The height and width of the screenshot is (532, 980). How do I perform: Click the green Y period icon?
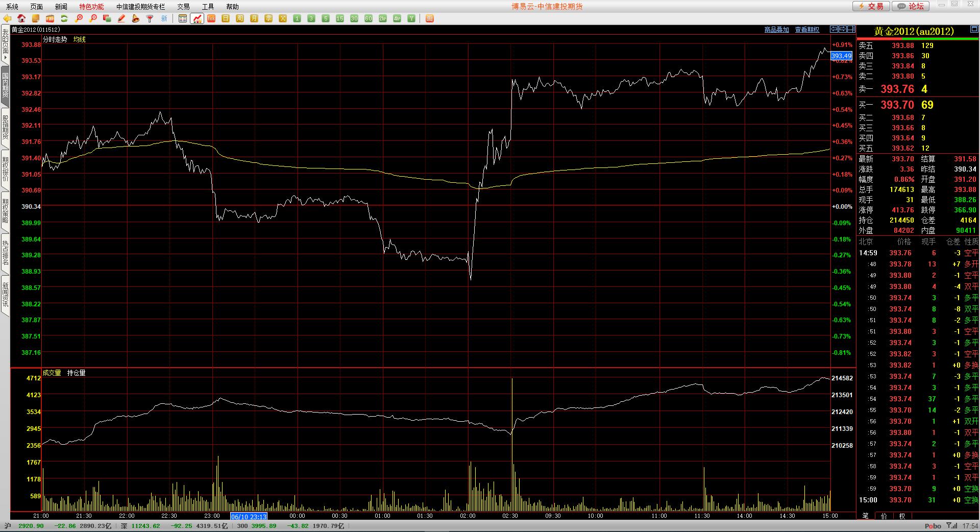411,18
